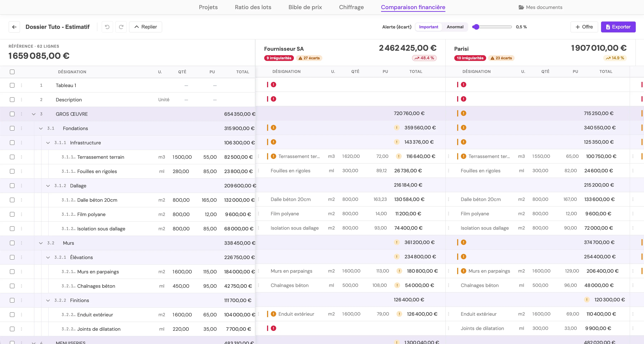The width and height of the screenshot is (644, 344).
Task: Select the Anormal alert mode
Action: pyautogui.click(x=455, y=27)
